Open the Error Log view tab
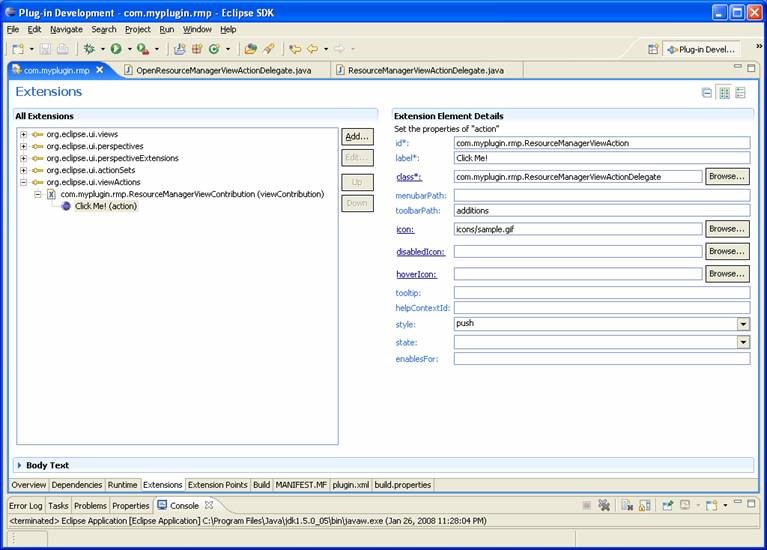 click(26, 505)
